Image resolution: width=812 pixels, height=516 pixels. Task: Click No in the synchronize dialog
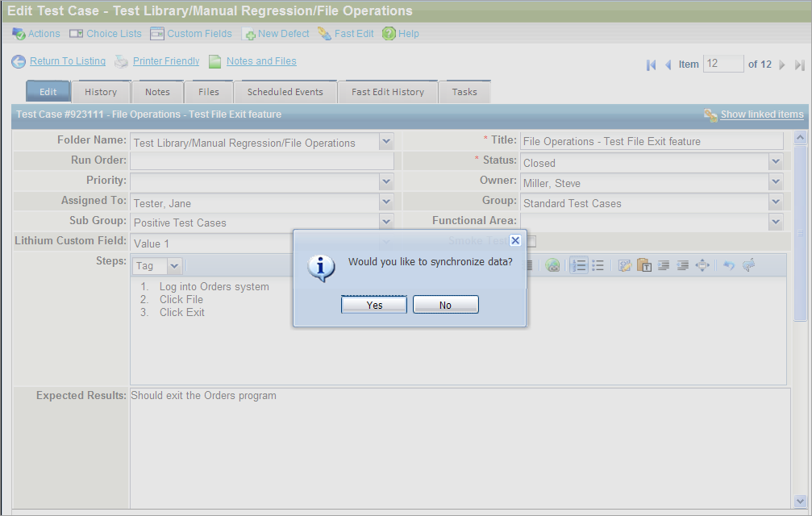coord(445,305)
